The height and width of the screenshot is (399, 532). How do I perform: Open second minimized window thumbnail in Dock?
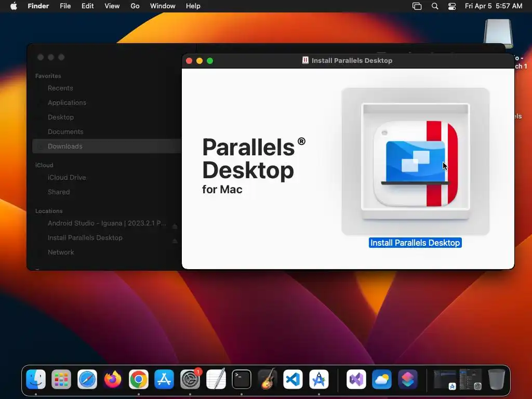pyautogui.click(x=471, y=379)
